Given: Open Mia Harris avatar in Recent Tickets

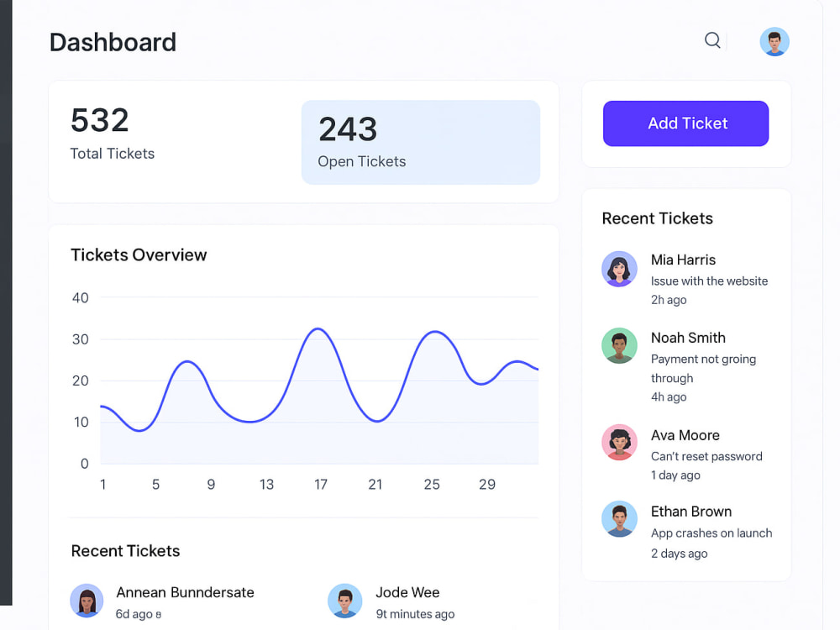Looking at the screenshot, I should tap(619, 269).
